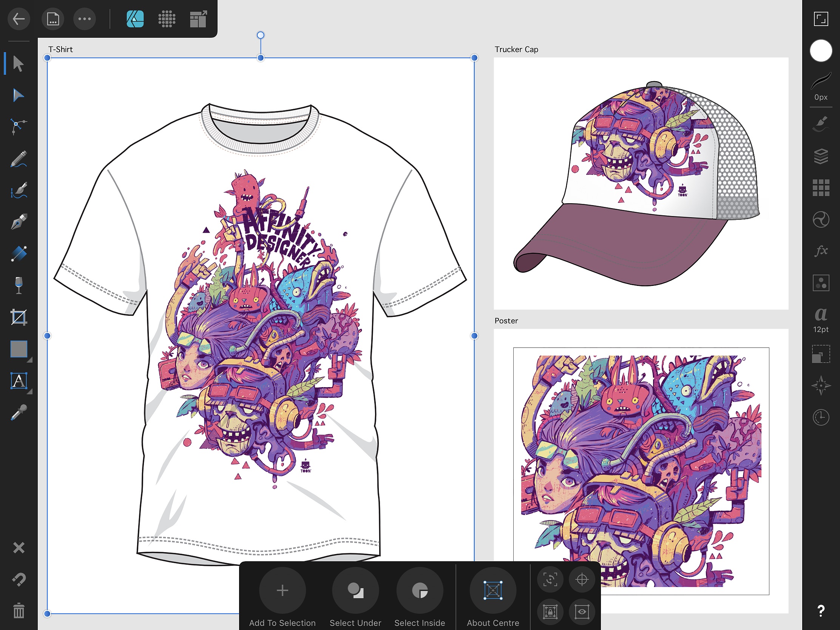Click the poster illustration artwork
This screenshot has height=630, width=840.
click(x=641, y=471)
